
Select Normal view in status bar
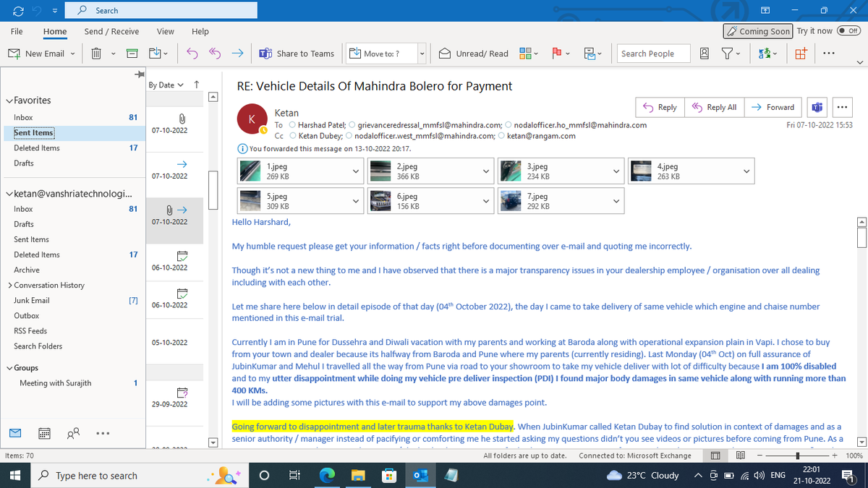click(x=715, y=455)
